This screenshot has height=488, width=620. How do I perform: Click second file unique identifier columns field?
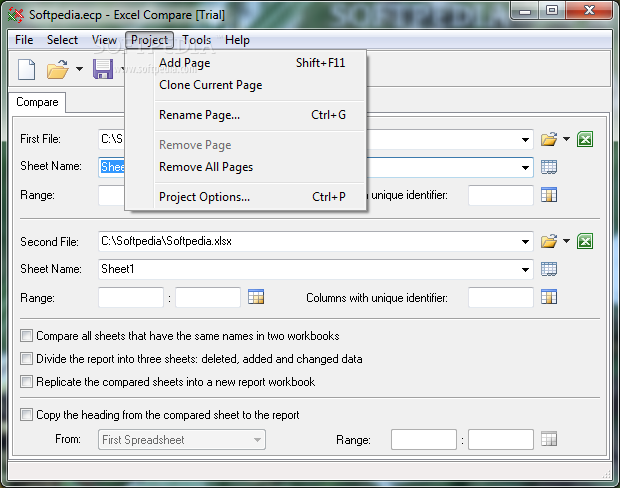click(501, 297)
